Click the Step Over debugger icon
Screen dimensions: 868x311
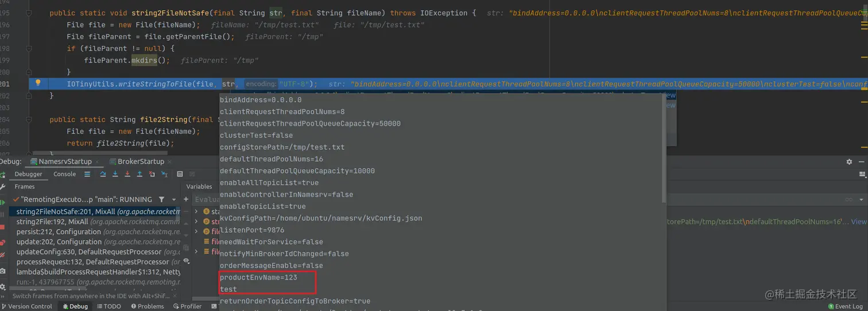pos(103,174)
